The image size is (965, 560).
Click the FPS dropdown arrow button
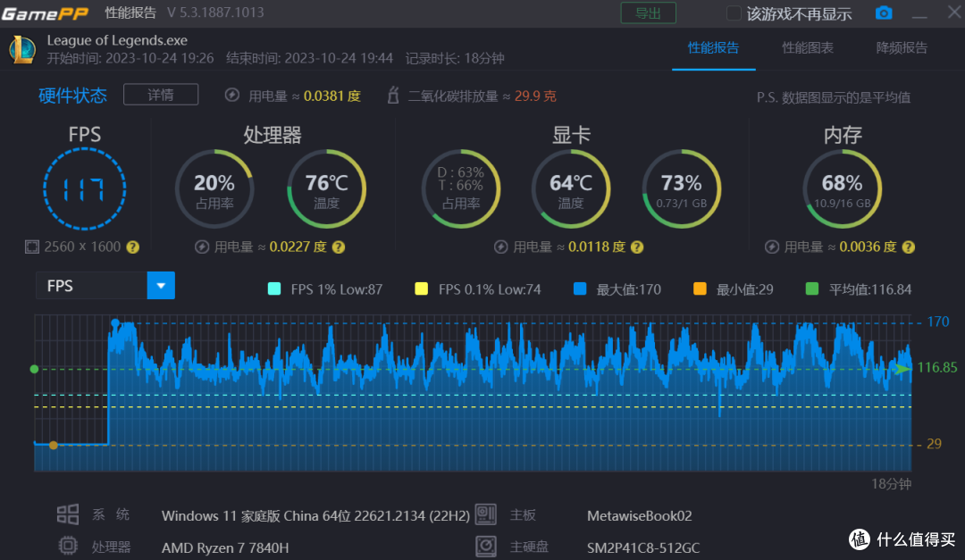click(161, 286)
